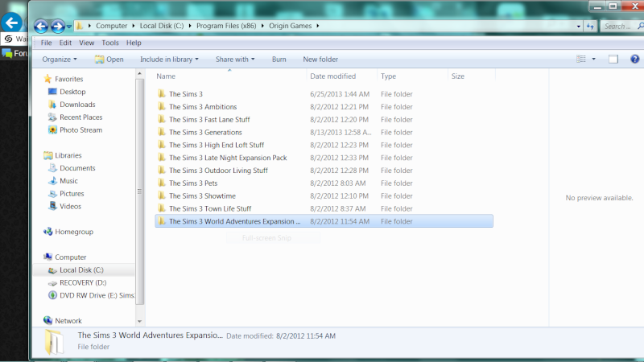Open the view options dropdown arrow
Viewport: 644px width, 362px height.
(593, 59)
